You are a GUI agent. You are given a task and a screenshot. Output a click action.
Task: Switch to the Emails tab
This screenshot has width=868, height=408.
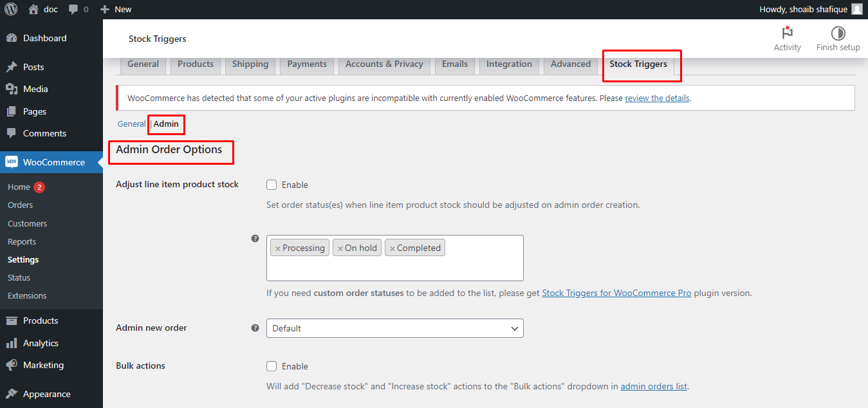(455, 64)
